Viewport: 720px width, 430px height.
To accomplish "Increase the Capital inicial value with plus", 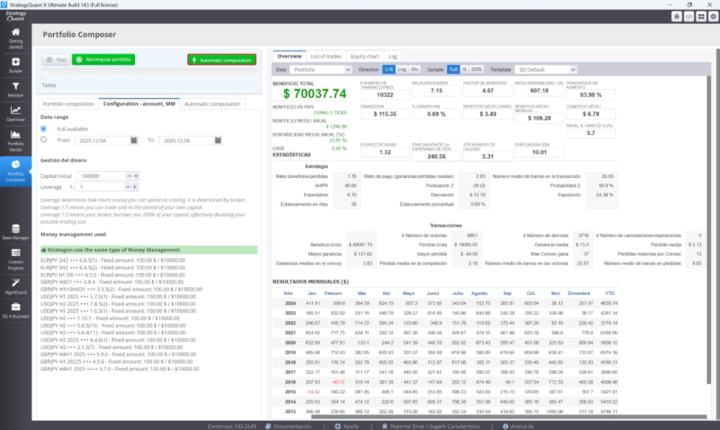I will pyautogui.click(x=135, y=175).
